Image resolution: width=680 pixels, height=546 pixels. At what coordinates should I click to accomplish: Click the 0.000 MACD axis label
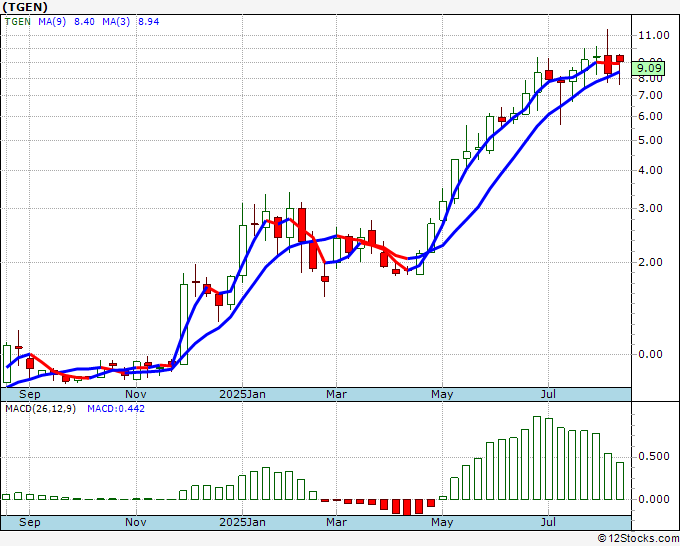point(654,499)
